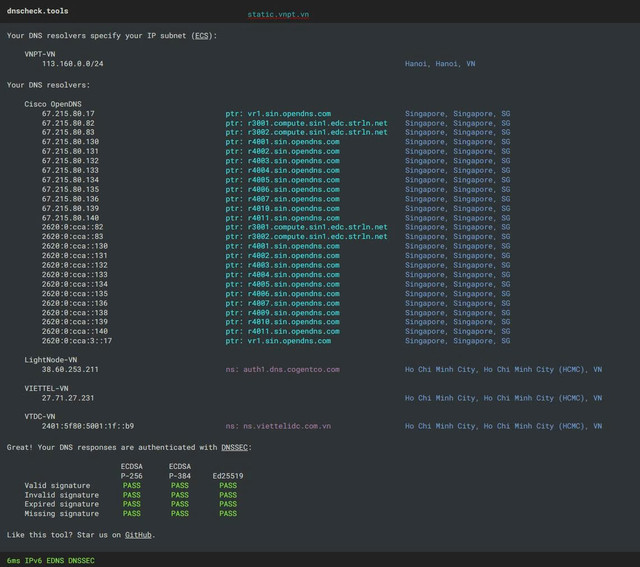Viewport: 640px width, 567px height.
Task: Select the 113.160.0.0/24 subnet text
Action: tap(73, 64)
